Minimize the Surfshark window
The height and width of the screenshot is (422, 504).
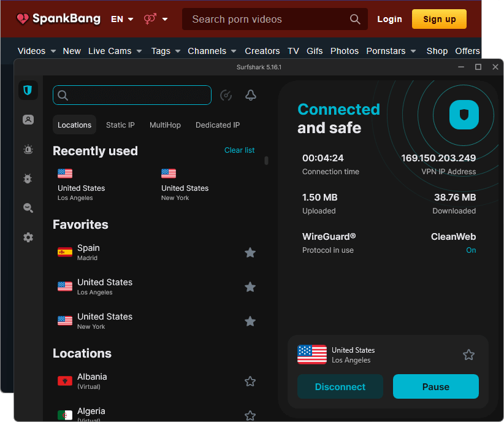pos(461,67)
